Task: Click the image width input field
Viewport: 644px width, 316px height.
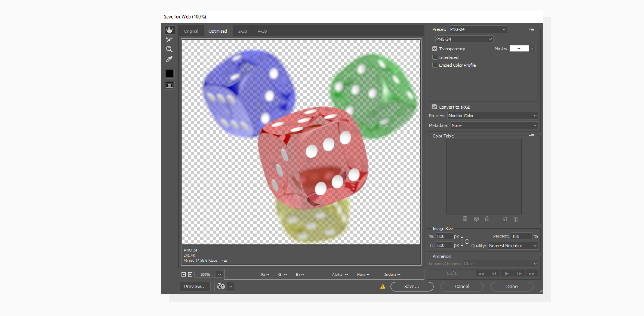Action: 445,236
